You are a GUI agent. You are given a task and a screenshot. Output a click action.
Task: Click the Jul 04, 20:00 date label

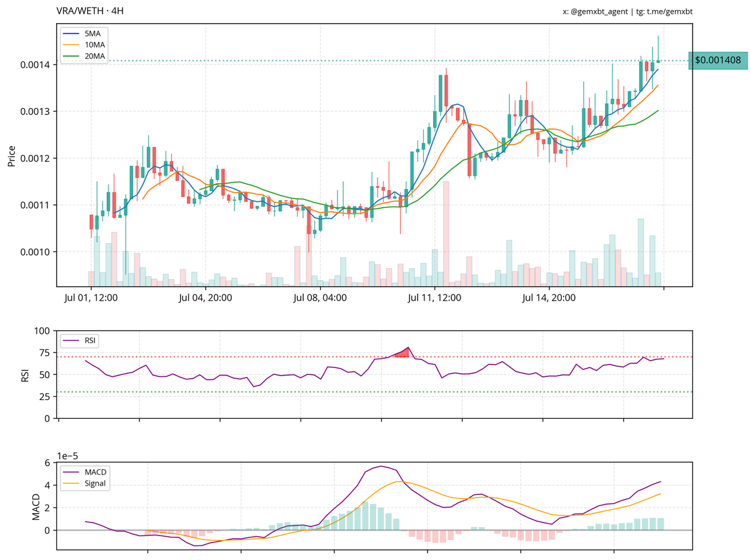coord(205,297)
